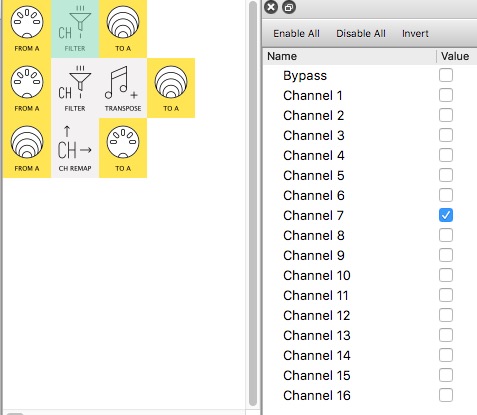Select the TO A output after CH Remap

[123, 148]
